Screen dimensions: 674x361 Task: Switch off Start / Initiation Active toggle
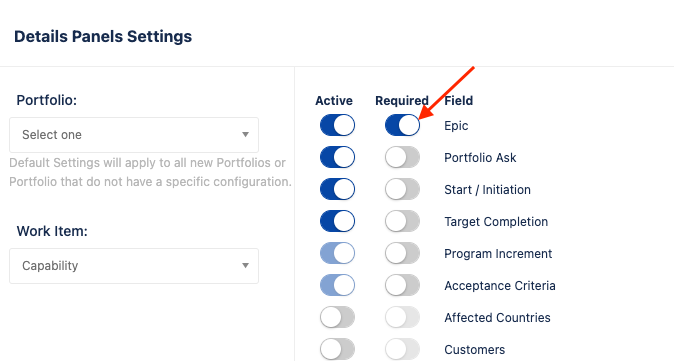(337, 189)
